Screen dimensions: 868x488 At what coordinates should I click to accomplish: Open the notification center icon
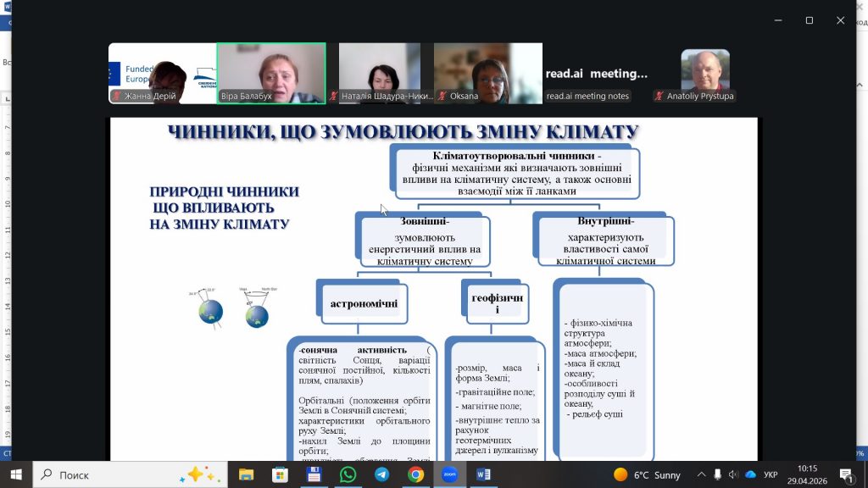pos(846,474)
